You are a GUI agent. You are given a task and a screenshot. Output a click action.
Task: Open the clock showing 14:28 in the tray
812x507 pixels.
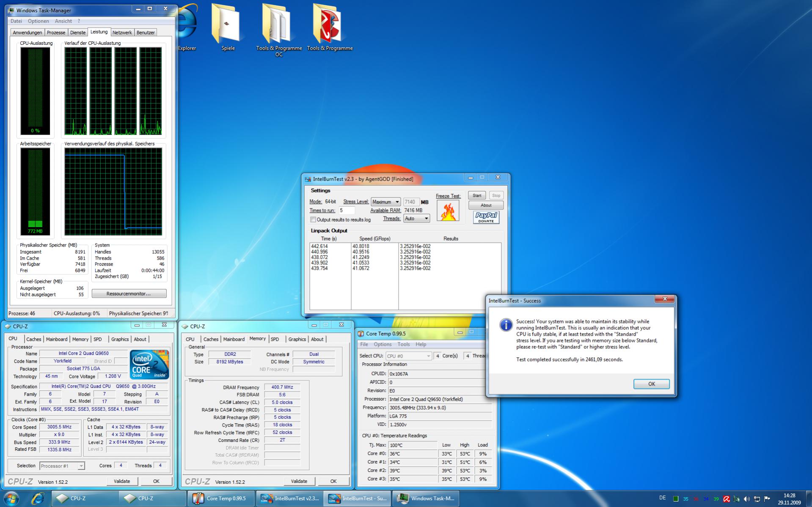789,499
